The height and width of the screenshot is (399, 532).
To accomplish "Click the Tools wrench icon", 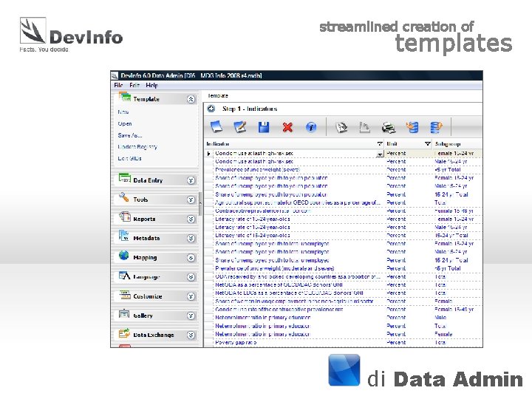I will tap(124, 197).
